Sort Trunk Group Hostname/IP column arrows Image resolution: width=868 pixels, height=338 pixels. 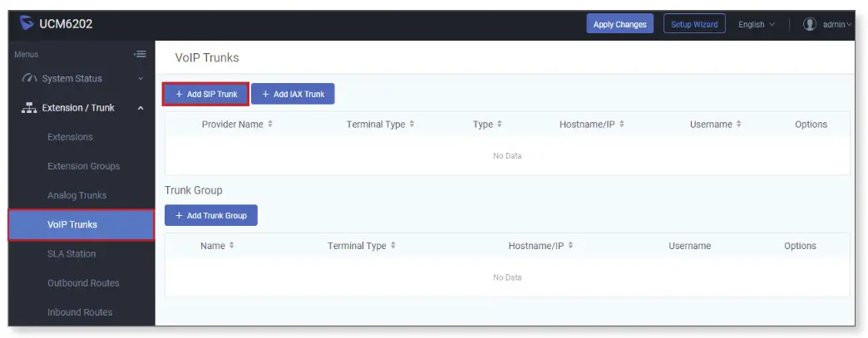tap(571, 246)
